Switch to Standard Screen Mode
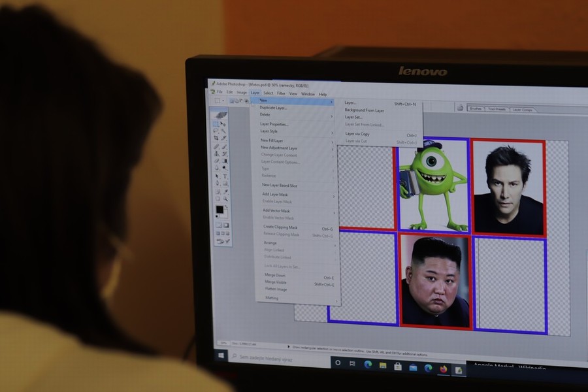 pos(218,233)
